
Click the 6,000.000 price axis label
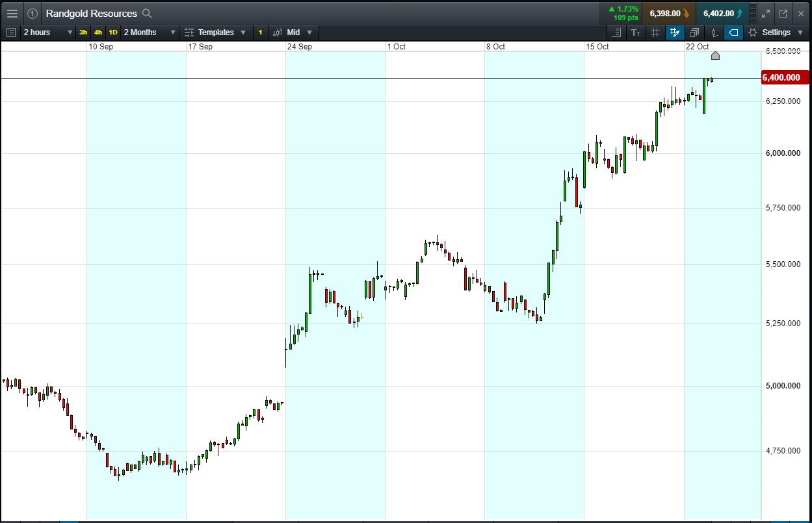pyautogui.click(x=782, y=153)
